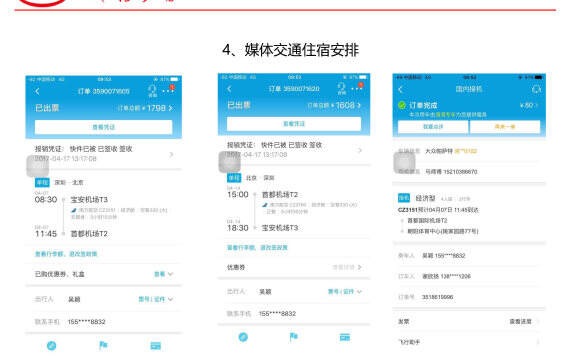Tap the blue 接机 tag beside 经济型

pos(404,198)
